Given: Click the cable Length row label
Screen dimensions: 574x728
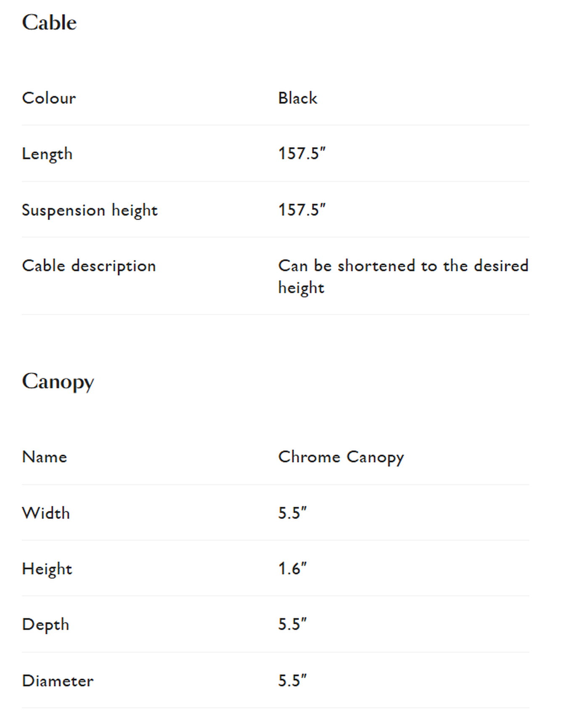Looking at the screenshot, I should [x=47, y=154].
